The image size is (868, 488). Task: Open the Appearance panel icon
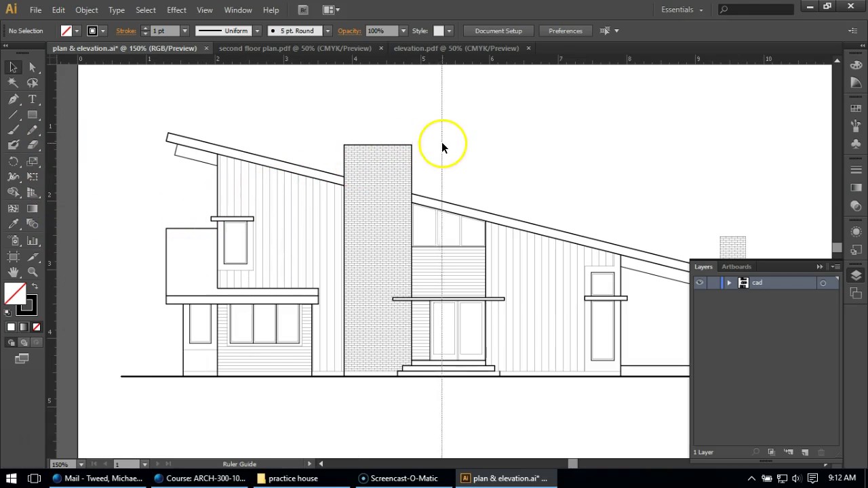click(x=856, y=232)
